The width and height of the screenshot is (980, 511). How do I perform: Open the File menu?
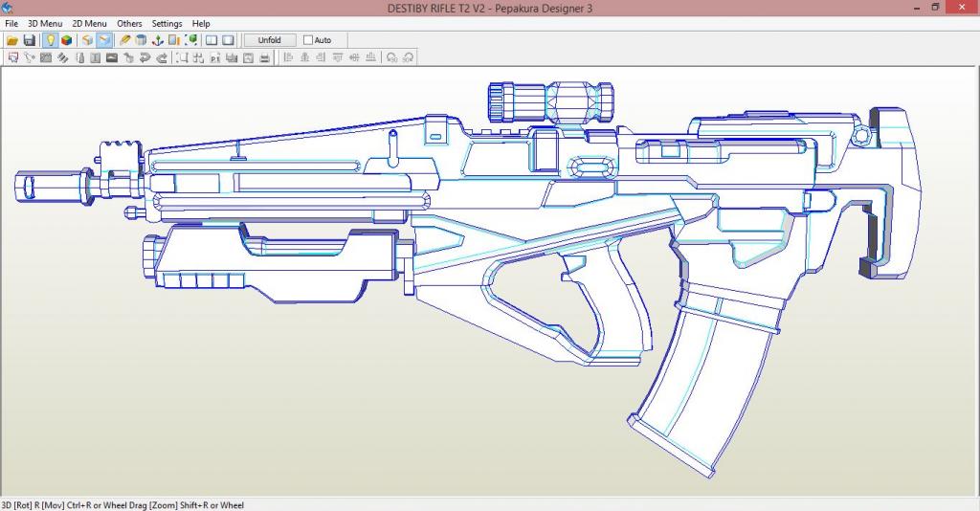click(x=11, y=23)
